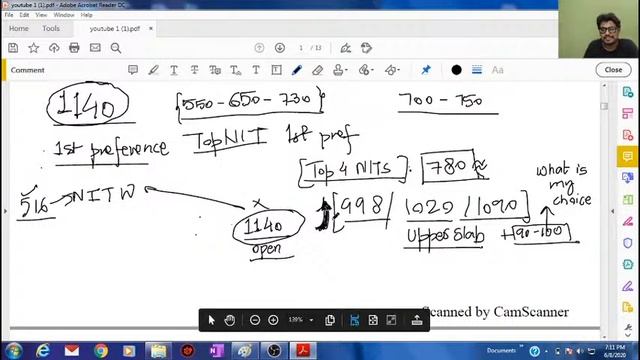The height and width of the screenshot is (360, 640).
Task: Open the text properties Aa button
Action: (x=497, y=70)
